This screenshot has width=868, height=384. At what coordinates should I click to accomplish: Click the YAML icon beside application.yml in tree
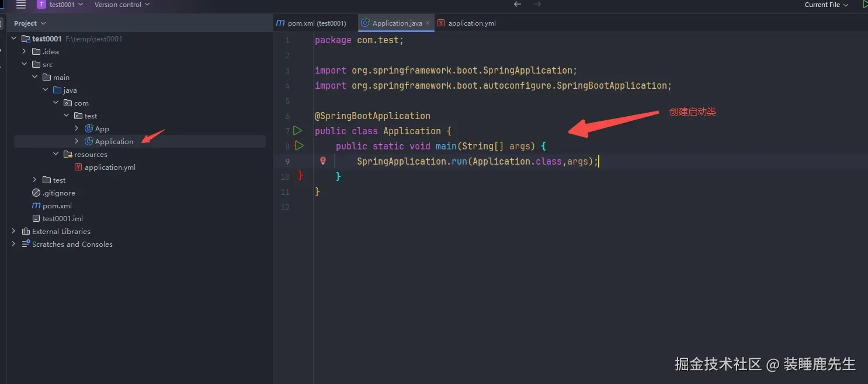coord(78,167)
